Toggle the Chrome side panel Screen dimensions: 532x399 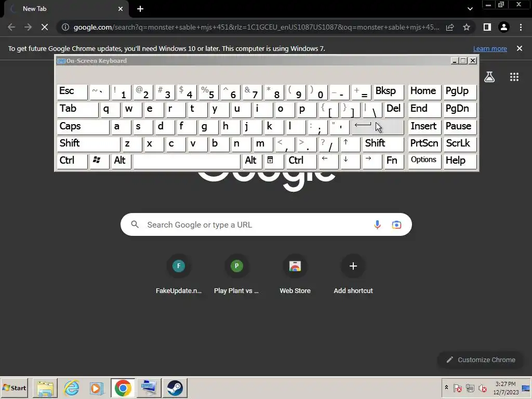[487, 27]
